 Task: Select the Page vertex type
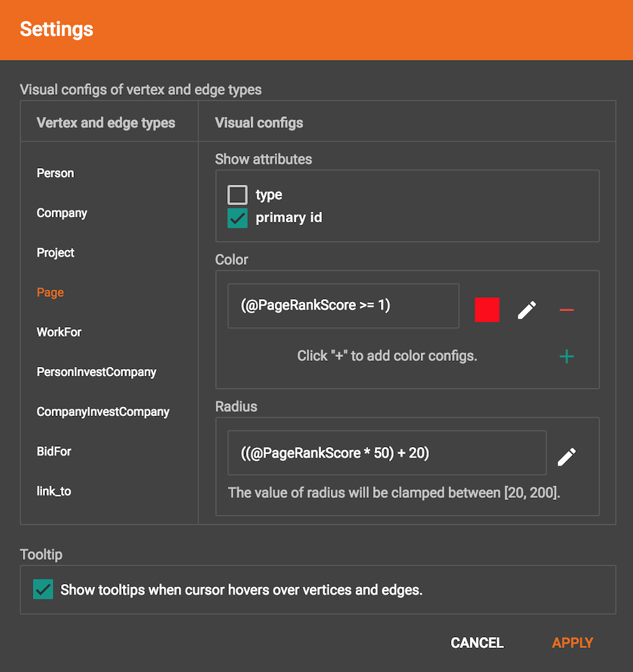point(50,292)
